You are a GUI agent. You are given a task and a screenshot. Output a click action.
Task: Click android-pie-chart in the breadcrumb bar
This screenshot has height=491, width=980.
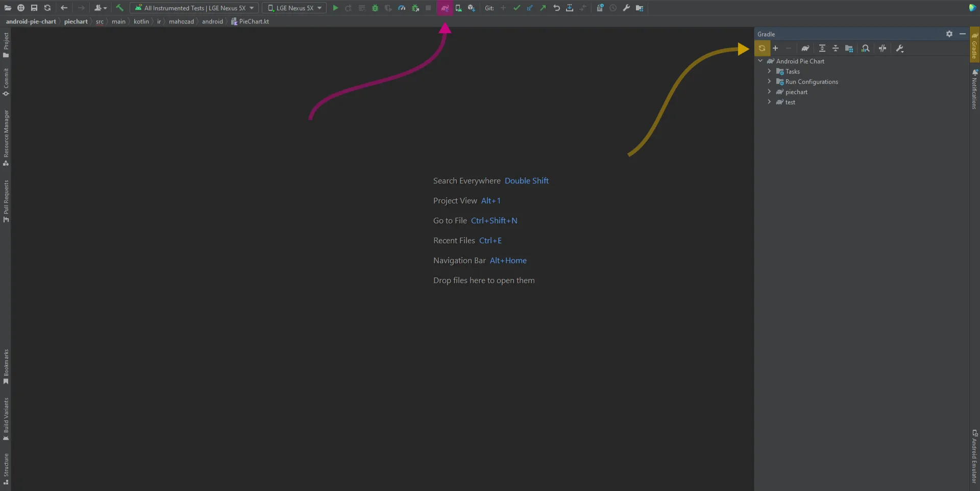(31, 21)
